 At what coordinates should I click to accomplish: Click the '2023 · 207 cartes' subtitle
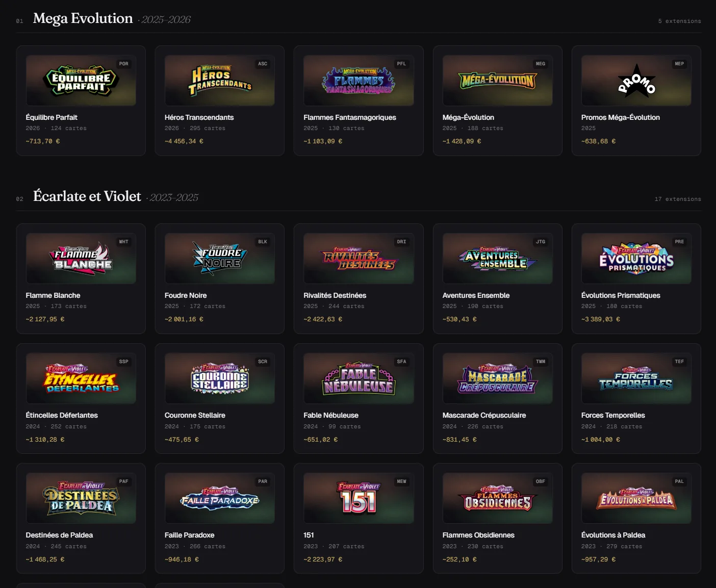click(334, 546)
